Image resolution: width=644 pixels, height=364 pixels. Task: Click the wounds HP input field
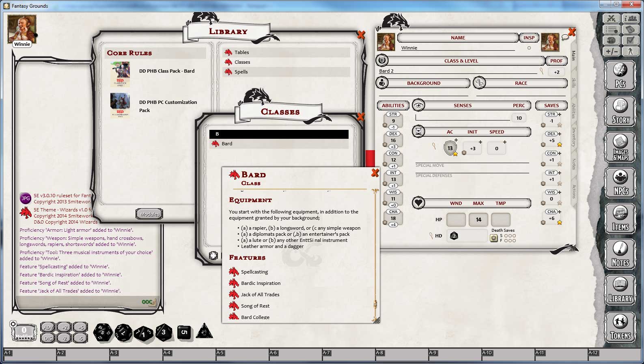coord(456,220)
